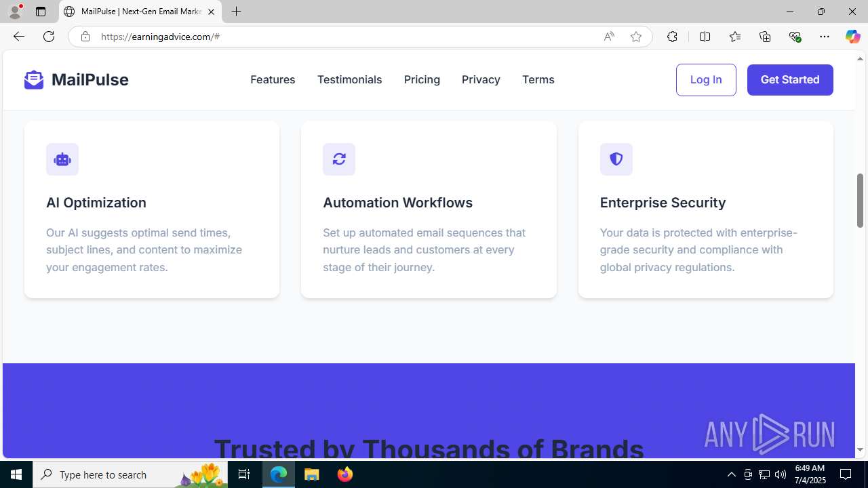Select the MailPulse browser tab

pos(140,12)
